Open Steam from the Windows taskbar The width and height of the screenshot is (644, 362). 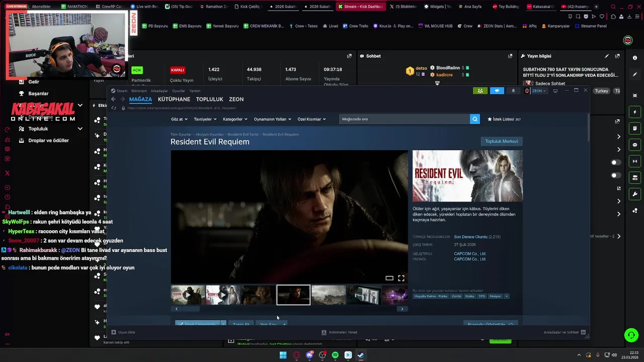[361, 355]
